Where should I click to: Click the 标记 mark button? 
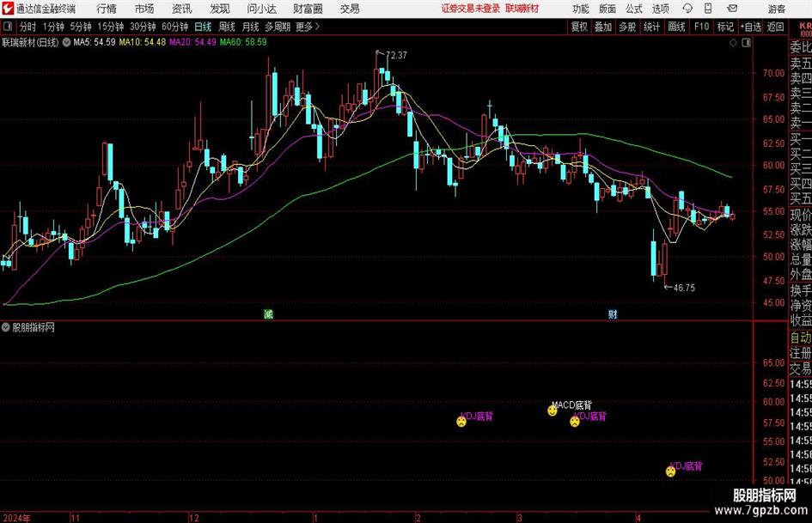tap(725, 27)
